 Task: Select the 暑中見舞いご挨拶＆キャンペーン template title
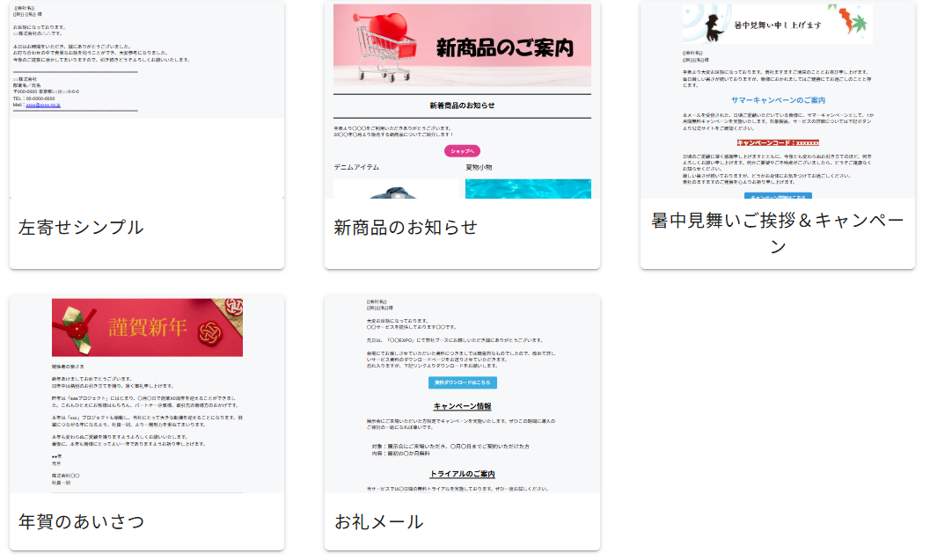777,233
